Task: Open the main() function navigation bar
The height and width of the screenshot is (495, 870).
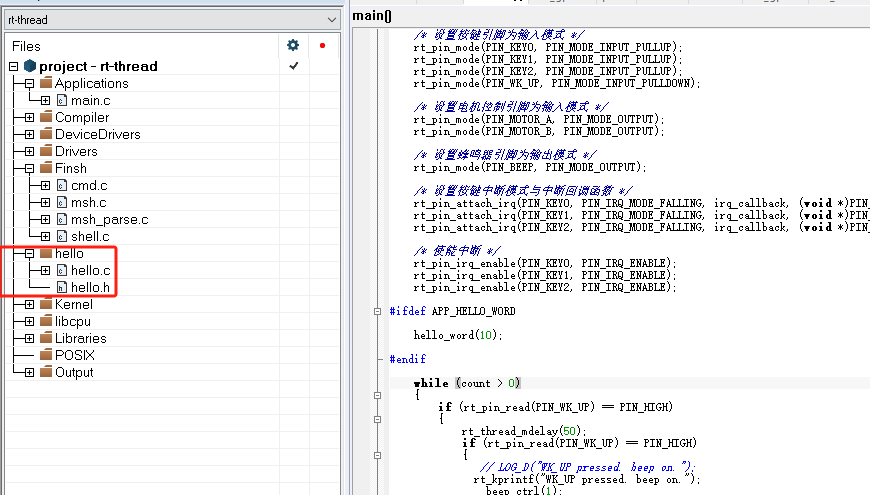Action: point(610,16)
